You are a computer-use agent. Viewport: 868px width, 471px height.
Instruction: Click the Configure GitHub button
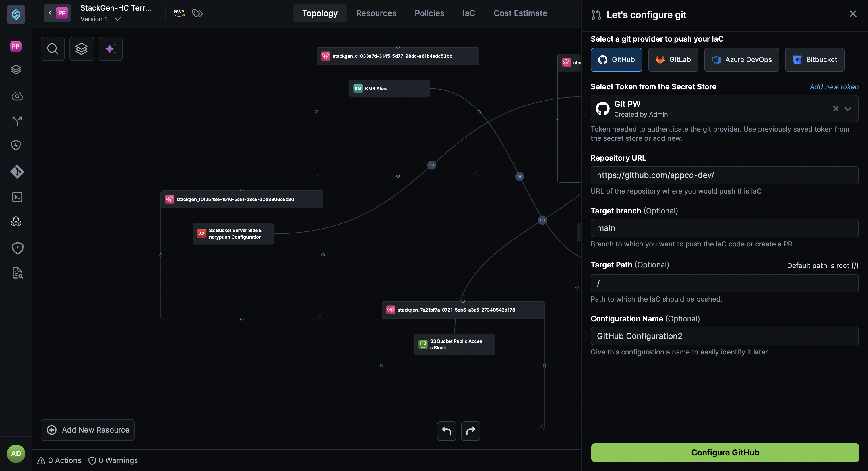[x=725, y=452]
